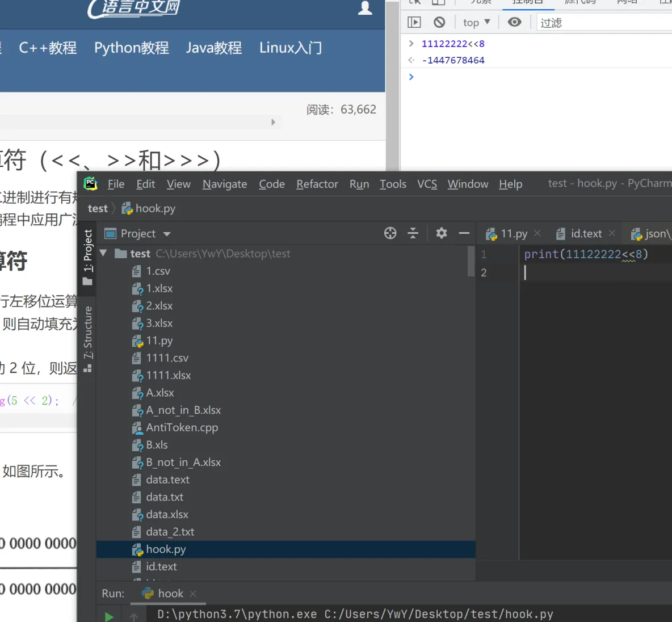This screenshot has height=622, width=672.
Task: Clear the DevTools console
Action: (439, 22)
